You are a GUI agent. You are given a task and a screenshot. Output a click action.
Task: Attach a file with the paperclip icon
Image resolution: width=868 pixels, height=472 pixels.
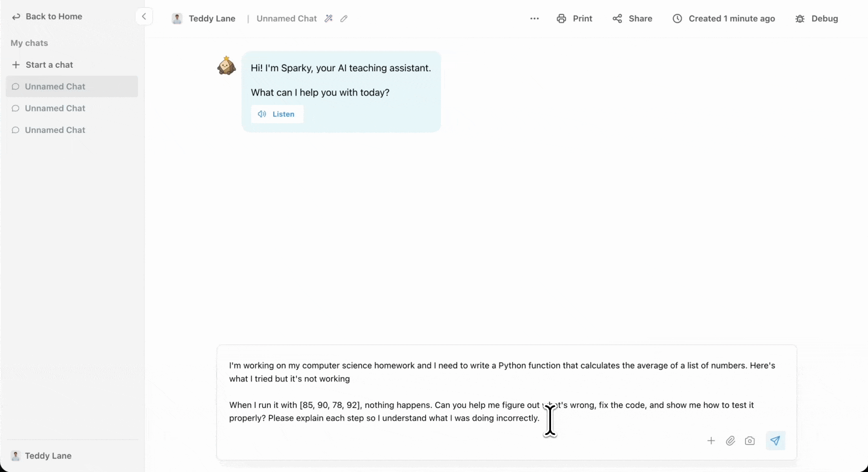coord(730,441)
